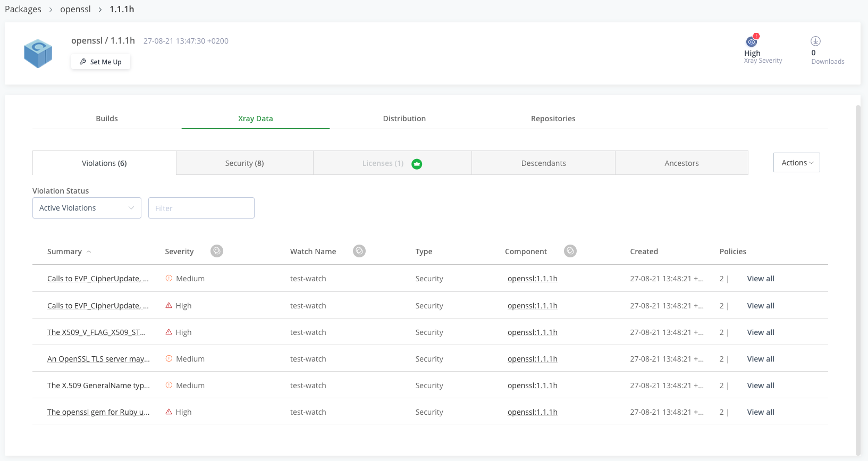Open The X509_V_FLAG_X509_ST... violation summary
Image resolution: width=868 pixels, height=461 pixels.
pyautogui.click(x=96, y=332)
